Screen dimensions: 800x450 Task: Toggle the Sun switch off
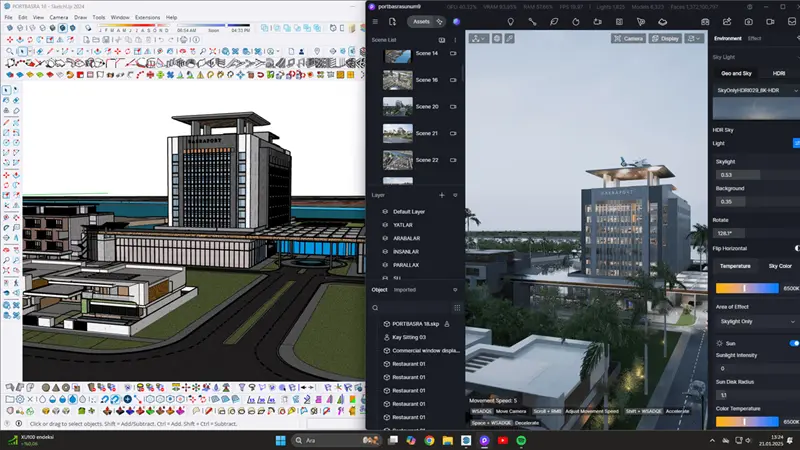[x=794, y=343]
